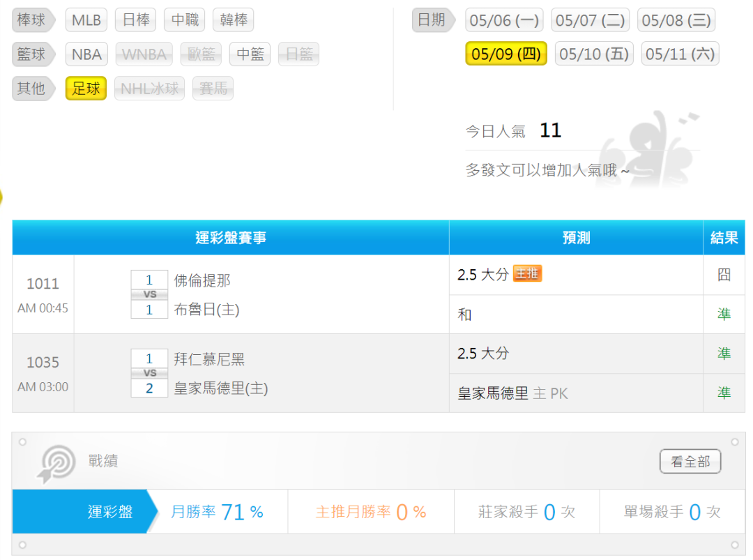Click team name 皇家馬德里(主) in match column
Viewport: 753px width, 560px height.
pos(221,388)
